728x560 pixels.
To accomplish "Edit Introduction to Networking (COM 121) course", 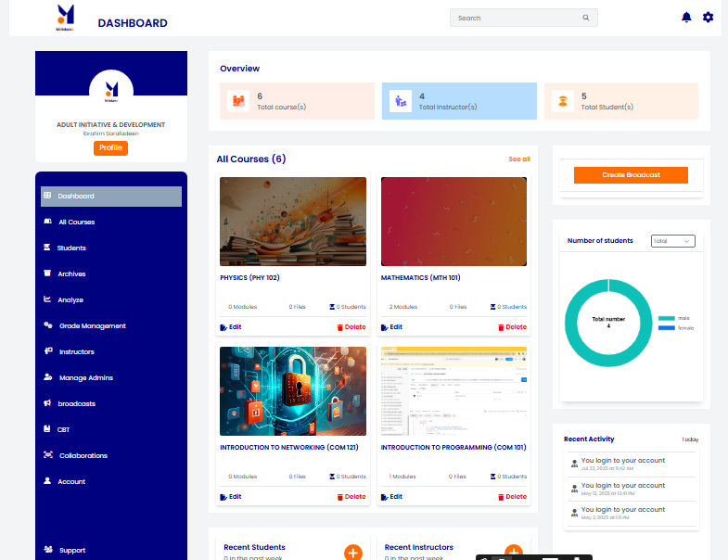I will [x=231, y=497].
